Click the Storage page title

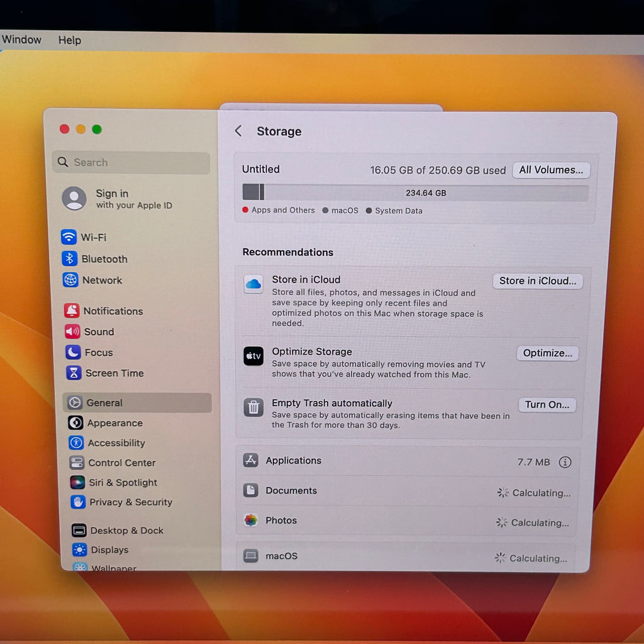(x=279, y=131)
